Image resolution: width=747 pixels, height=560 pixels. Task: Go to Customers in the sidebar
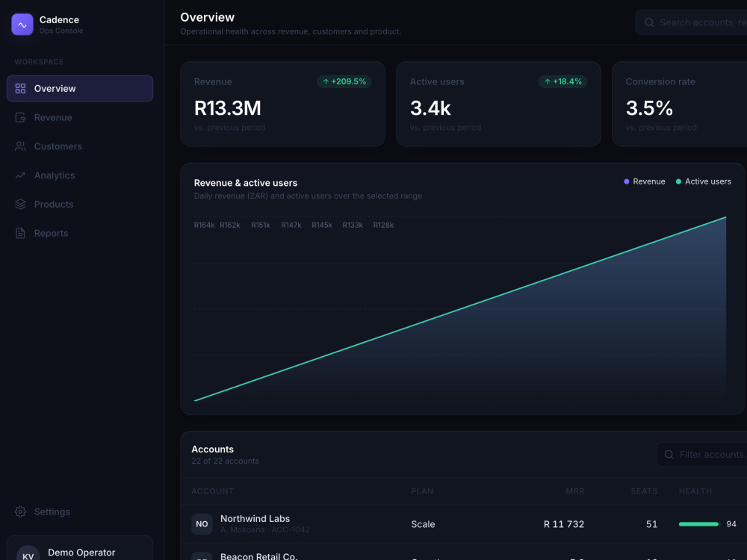(80, 146)
